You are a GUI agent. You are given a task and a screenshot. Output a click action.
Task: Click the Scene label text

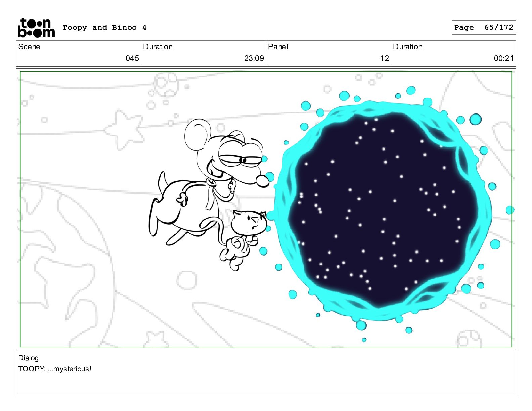(x=29, y=47)
